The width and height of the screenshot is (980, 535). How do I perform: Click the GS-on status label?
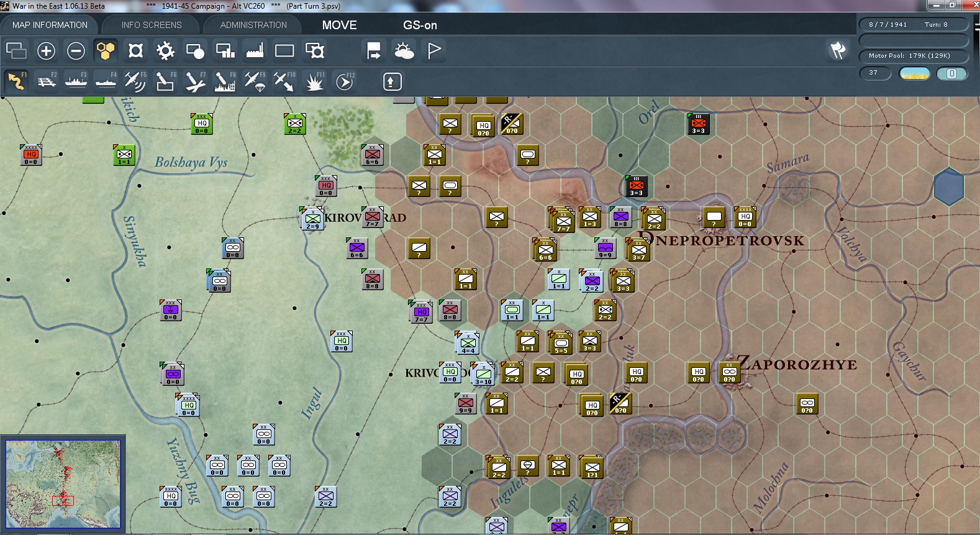pos(420,25)
